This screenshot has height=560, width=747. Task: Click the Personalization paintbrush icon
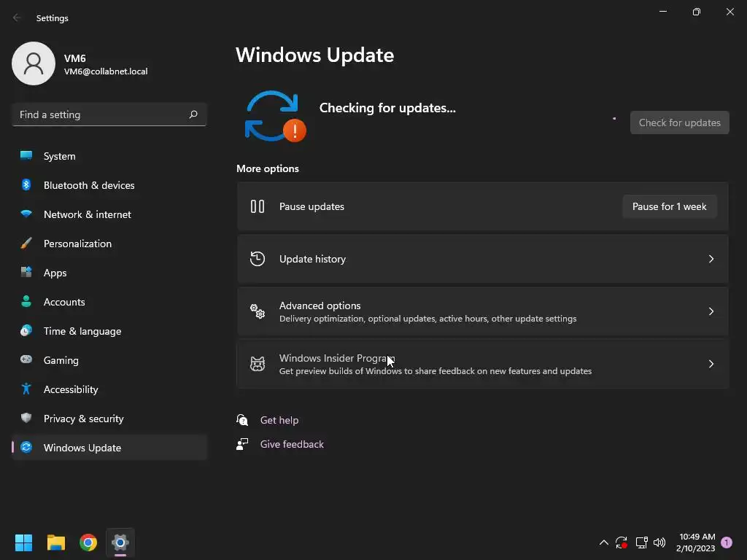click(x=26, y=243)
